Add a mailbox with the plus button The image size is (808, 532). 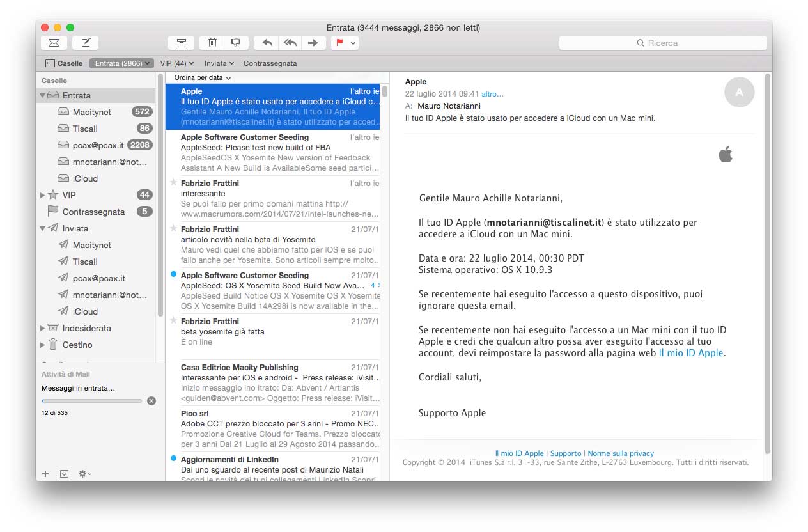pos(45,474)
